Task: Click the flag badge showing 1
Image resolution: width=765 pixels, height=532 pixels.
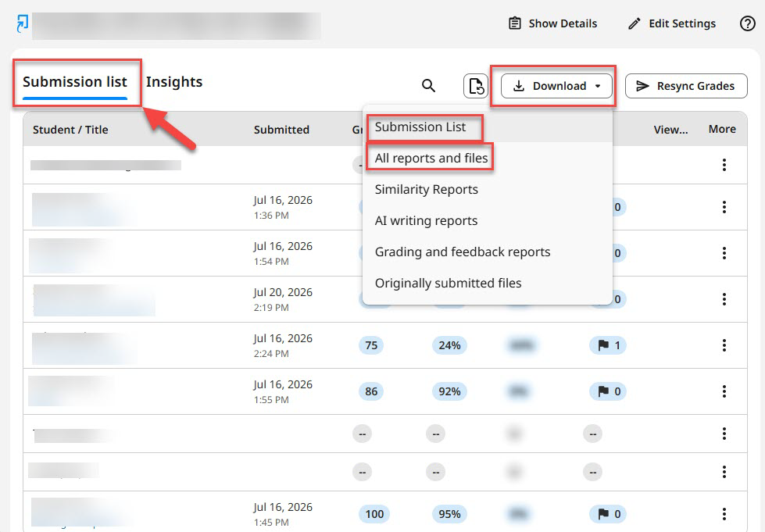Action: [608, 345]
